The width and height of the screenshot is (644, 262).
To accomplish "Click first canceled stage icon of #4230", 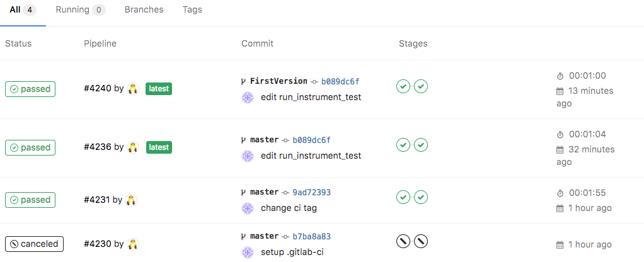I will 403,241.
